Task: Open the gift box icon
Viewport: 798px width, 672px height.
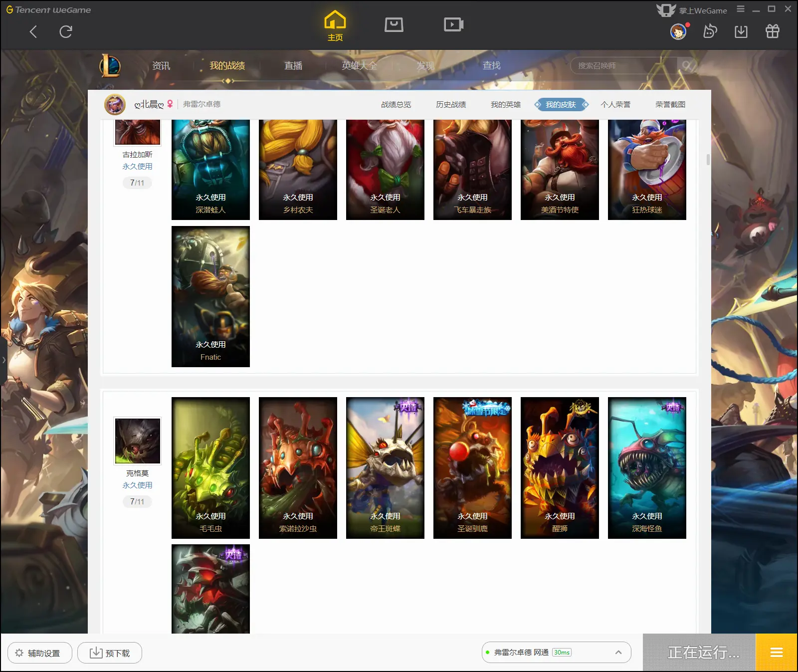Action: pyautogui.click(x=773, y=31)
